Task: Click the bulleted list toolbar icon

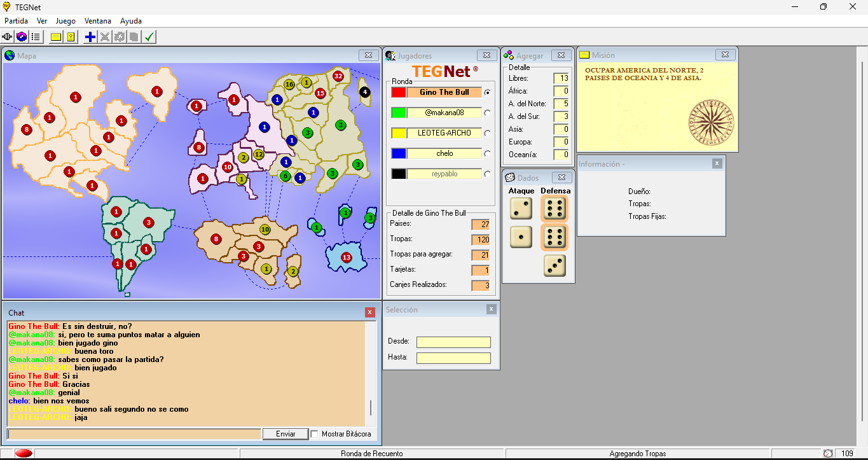Action: click(36, 37)
